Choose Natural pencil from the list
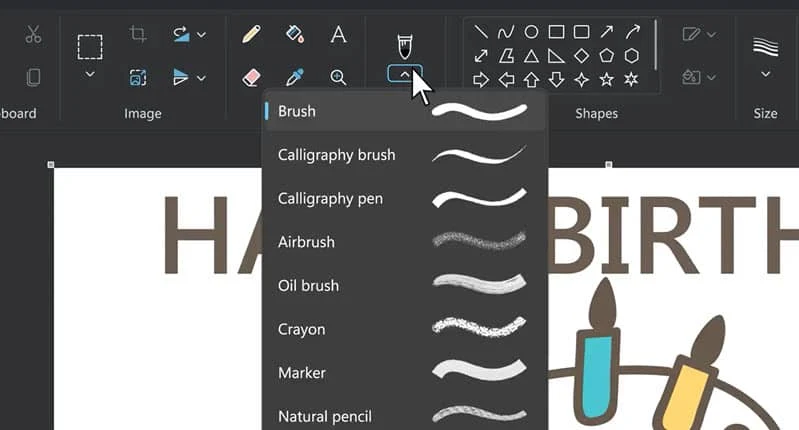 pos(405,416)
